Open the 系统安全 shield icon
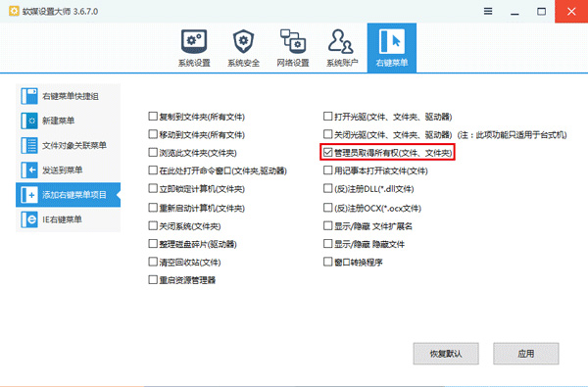This screenshot has height=387, width=588. click(243, 41)
